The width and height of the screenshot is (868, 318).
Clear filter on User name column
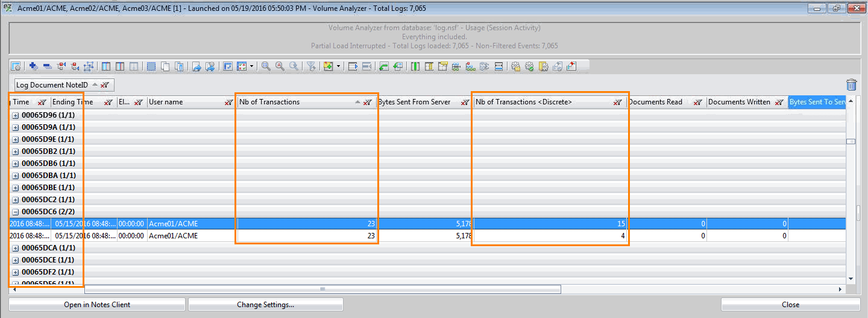click(230, 103)
